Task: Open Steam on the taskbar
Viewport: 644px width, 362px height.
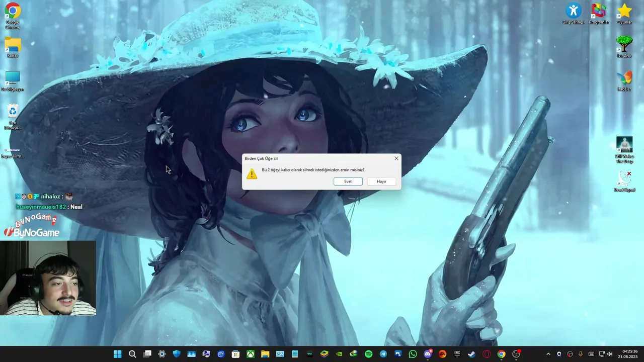Action: tap(471, 354)
